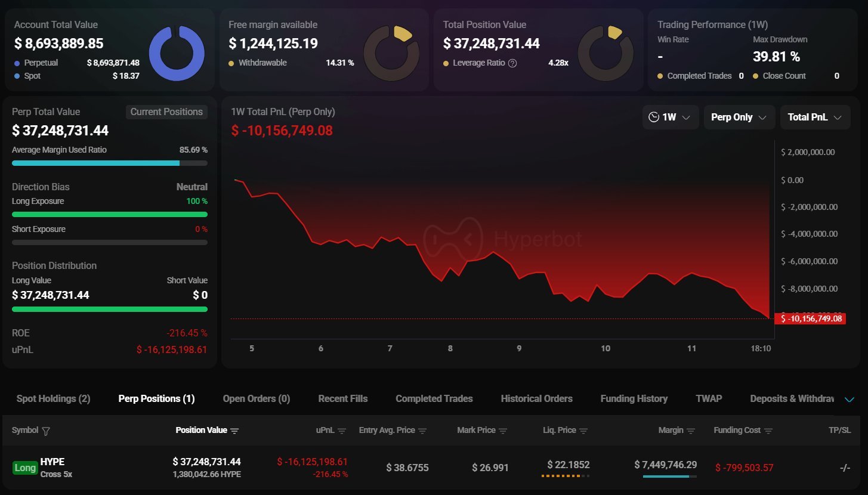Image resolution: width=868 pixels, height=495 pixels.
Task: Click the funding cost $ -799,503.57
Action: click(x=745, y=468)
